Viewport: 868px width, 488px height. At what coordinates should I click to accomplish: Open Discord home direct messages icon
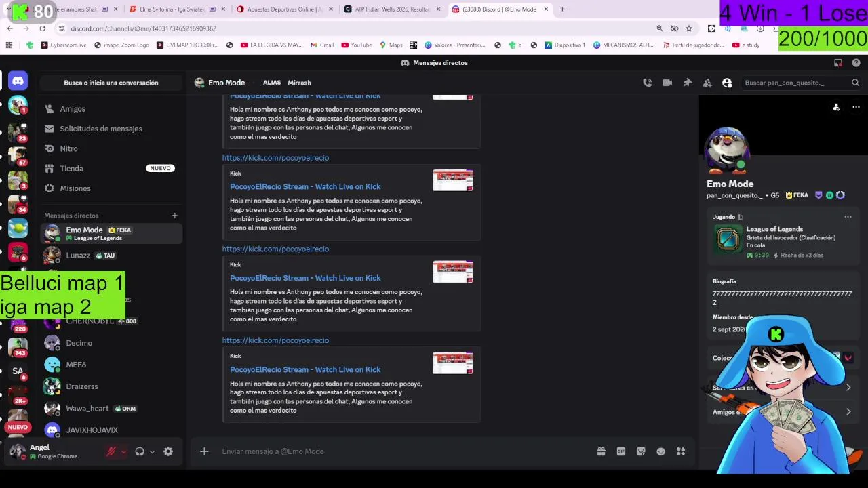pos(18,81)
